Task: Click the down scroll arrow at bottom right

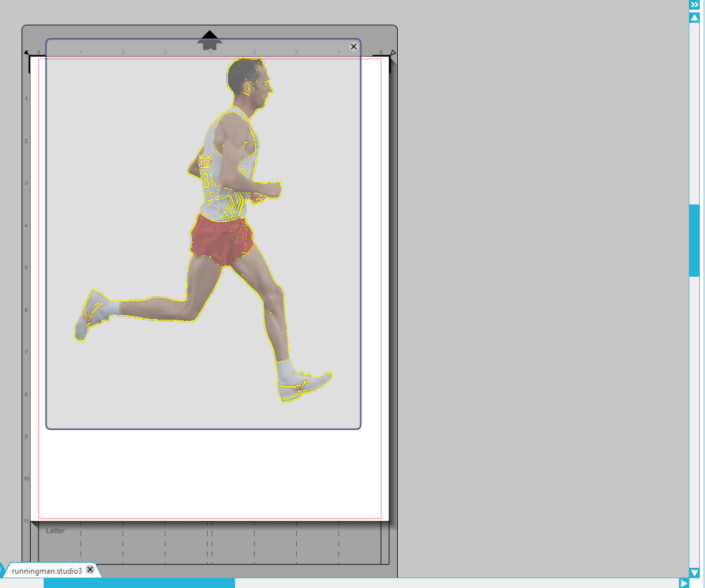Action: pos(695,572)
